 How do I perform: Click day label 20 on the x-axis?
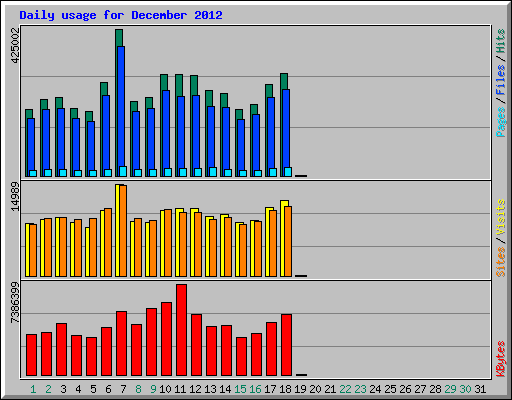click(x=315, y=389)
